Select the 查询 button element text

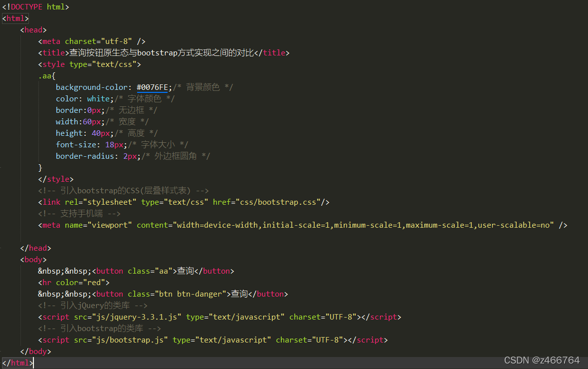coord(185,271)
